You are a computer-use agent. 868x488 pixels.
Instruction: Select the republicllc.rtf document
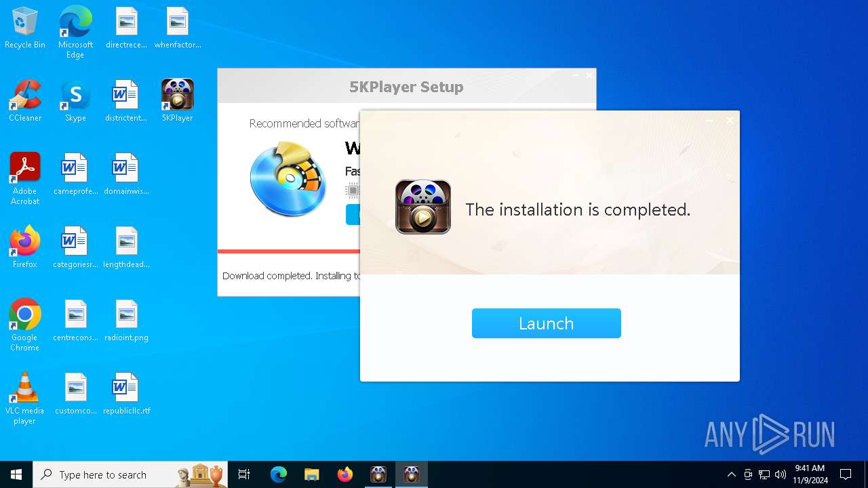(126, 394)
